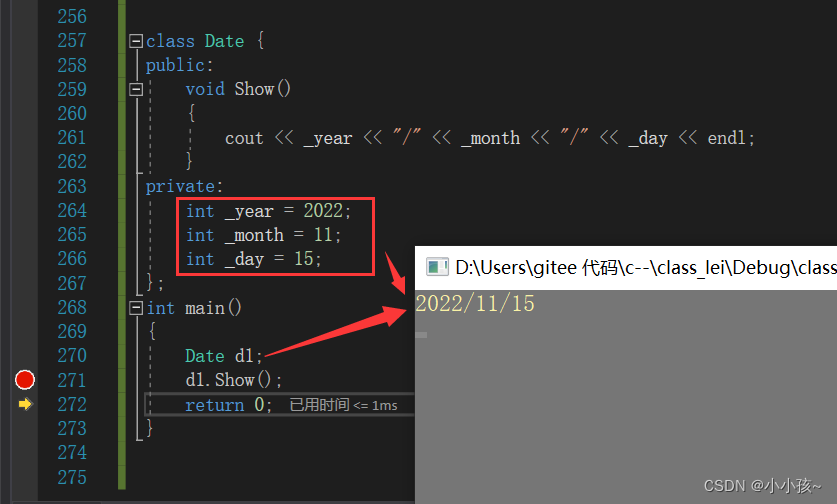Image resolution: width=837 pixels, height=504 pixels.
Task: Click 'main' function name on line 268
Action: (x=204, y=308)
